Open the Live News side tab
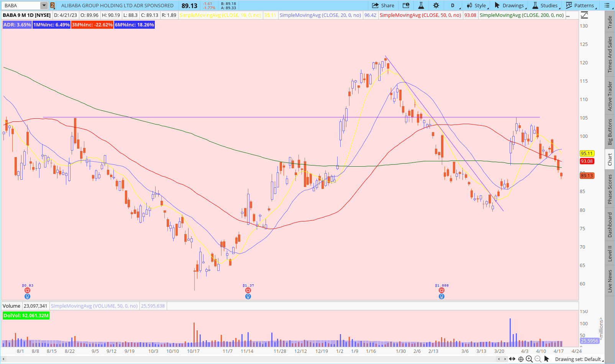The height and width of the screenshot is (364, 615). (610, 281)
